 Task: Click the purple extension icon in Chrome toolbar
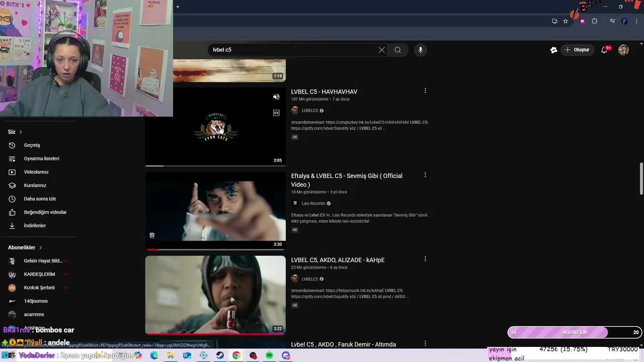(583, 21)
